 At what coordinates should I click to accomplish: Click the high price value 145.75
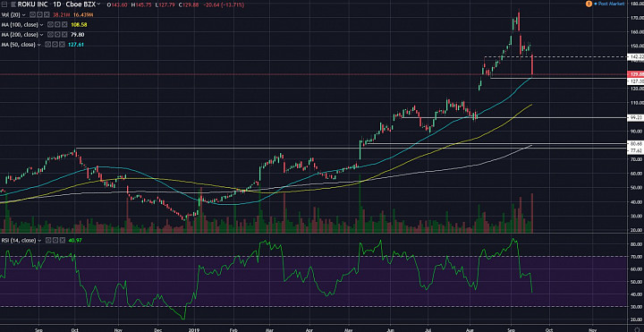[144, 5]
